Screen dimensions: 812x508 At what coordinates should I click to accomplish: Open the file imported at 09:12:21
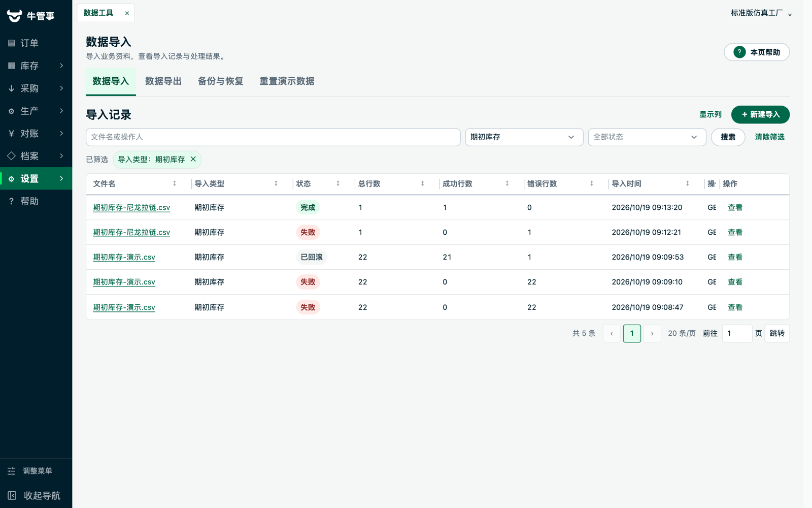pyautogui.click(x=131, y=232)
